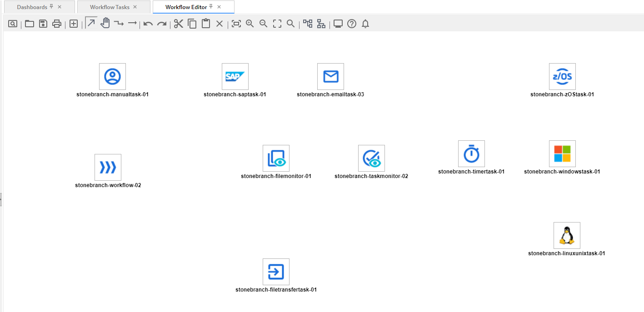Viewport: 644px width, 312px height.
Task: Click the Undo arrow icon
Action: 148,24
